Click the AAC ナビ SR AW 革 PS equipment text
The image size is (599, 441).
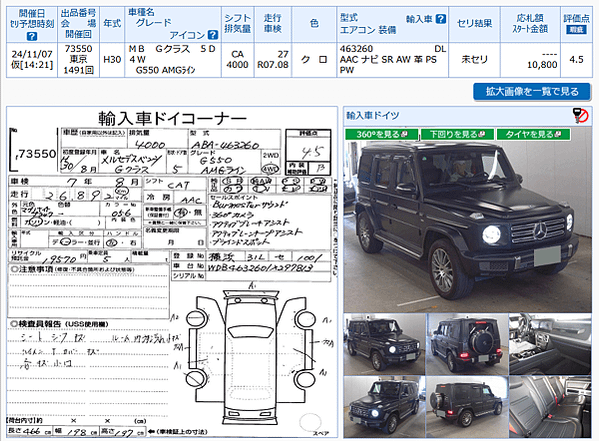(388, 60)
